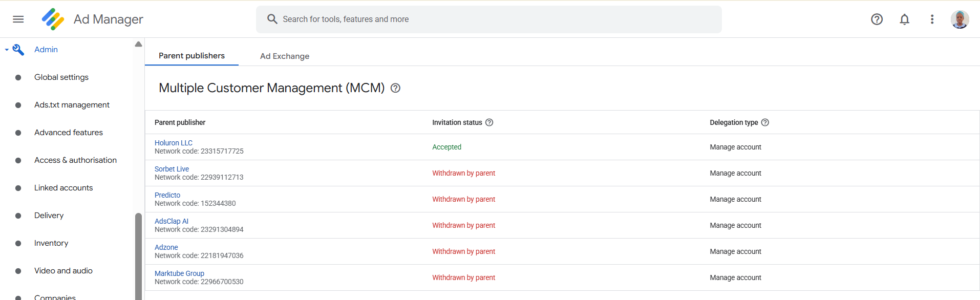Click Invitation status help icon
The width and height of the screenshot is (980, 300).
[x=489, y=122]
